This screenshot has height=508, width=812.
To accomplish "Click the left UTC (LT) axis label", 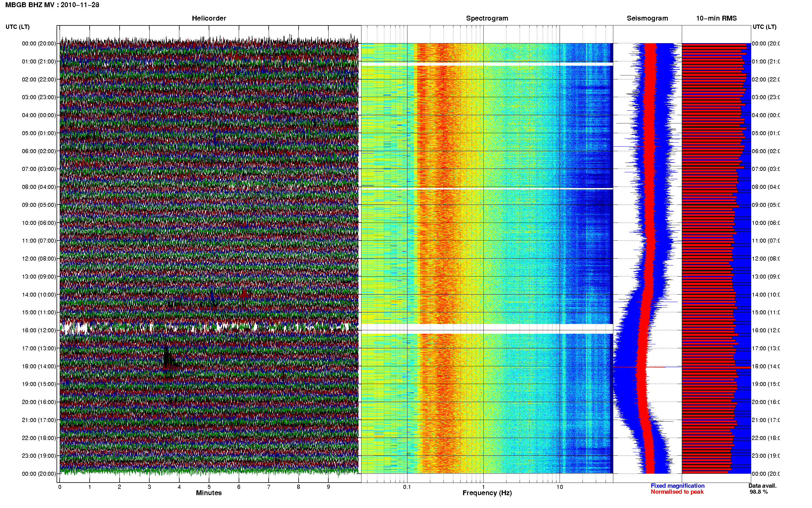I will (17, 27).
